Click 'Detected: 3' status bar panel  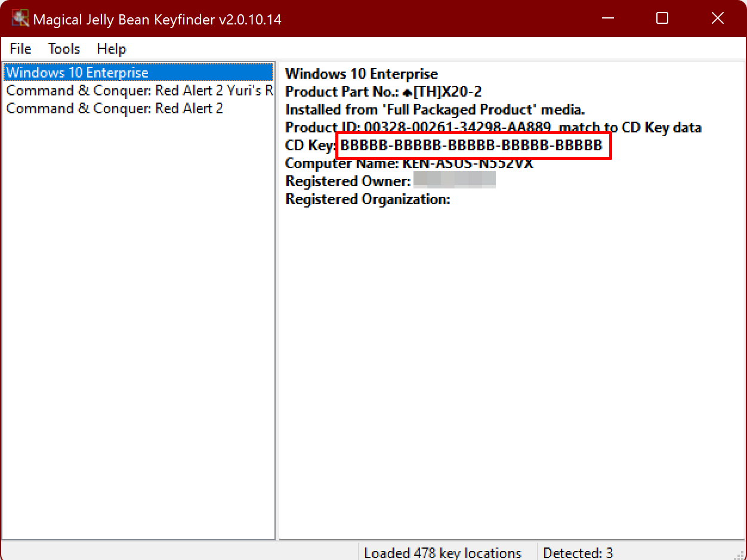pos(578,553)
